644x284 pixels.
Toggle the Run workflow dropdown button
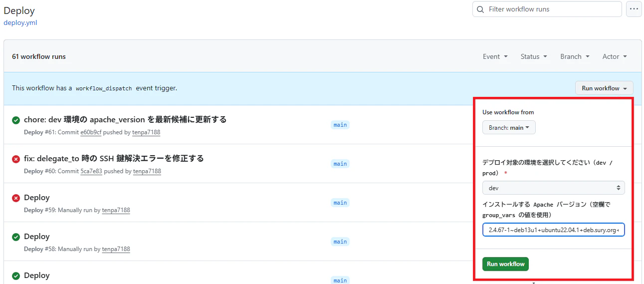point(604,88)
